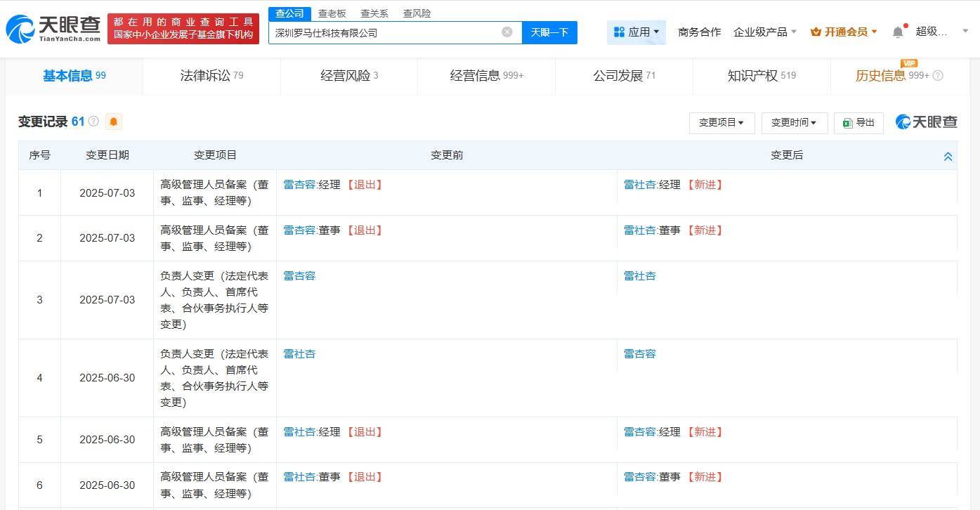Switch to 历史信息 tab

pyautogui.click(x=899, y=76)
